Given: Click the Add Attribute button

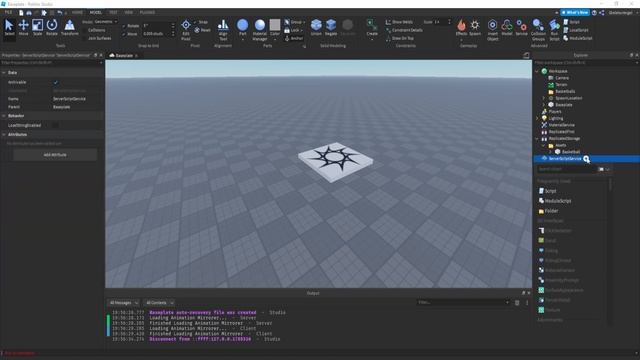Looking at the screenshot, I should [55, 155].
